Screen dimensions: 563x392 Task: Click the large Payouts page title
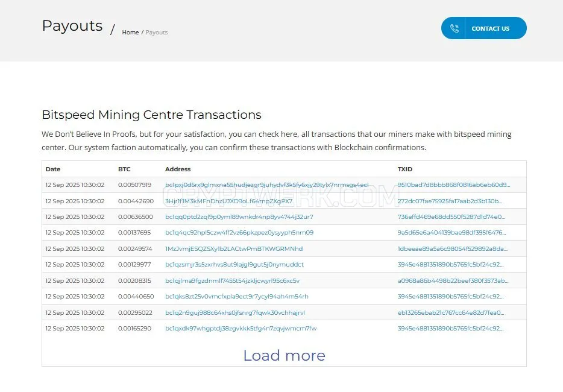[x=72, y=26]
